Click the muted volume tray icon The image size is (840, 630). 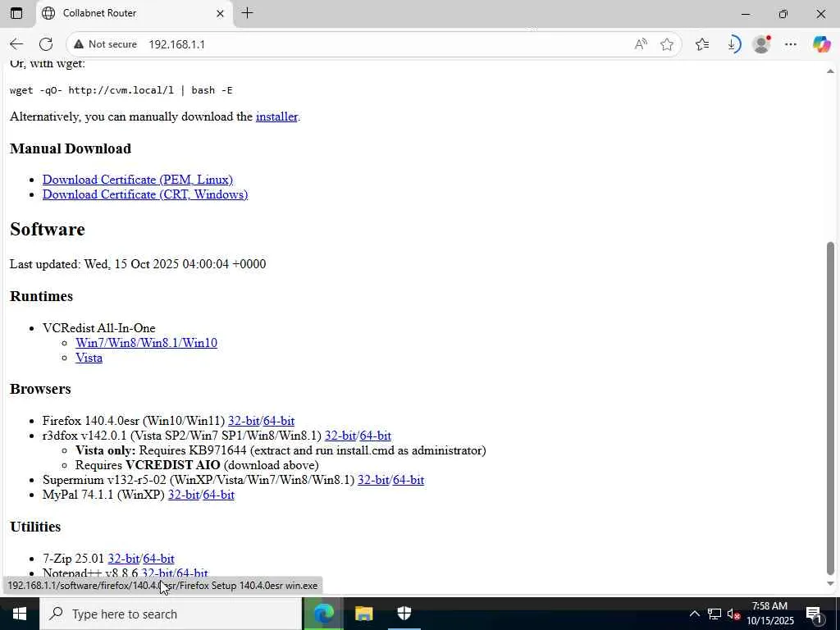(733, 614)
